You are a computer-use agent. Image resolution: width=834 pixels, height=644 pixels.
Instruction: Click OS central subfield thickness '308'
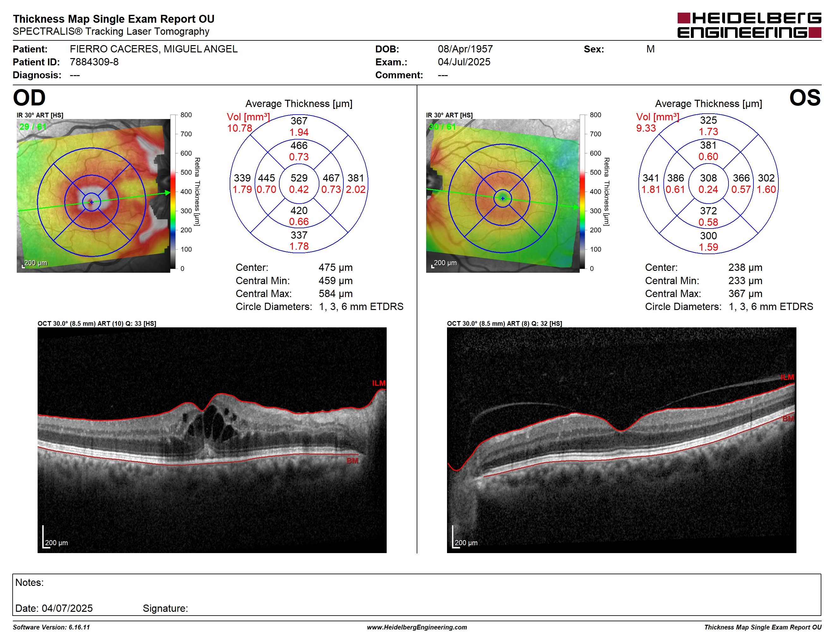708,178
